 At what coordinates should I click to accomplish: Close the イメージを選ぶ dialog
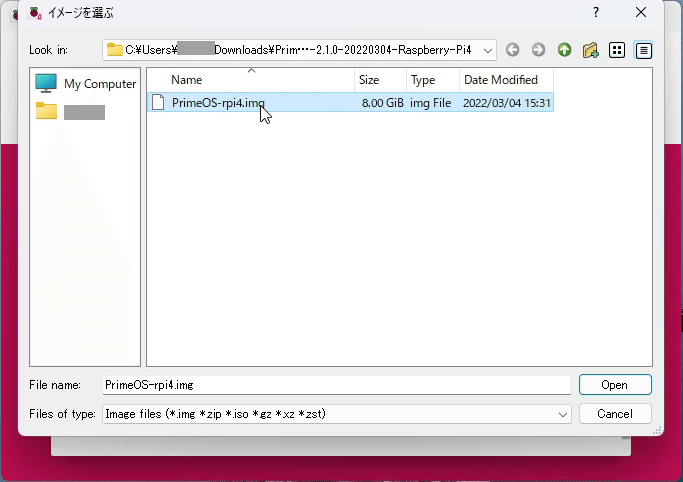pos(641,12)
